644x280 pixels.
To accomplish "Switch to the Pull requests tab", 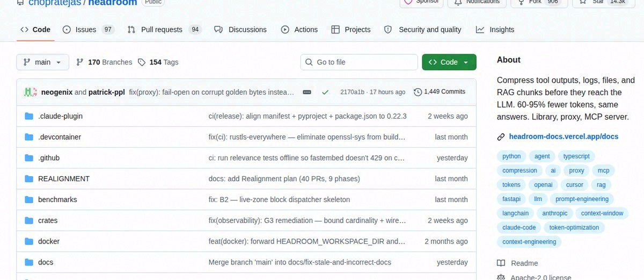I will pyautogui.click(x=164, y=30).
